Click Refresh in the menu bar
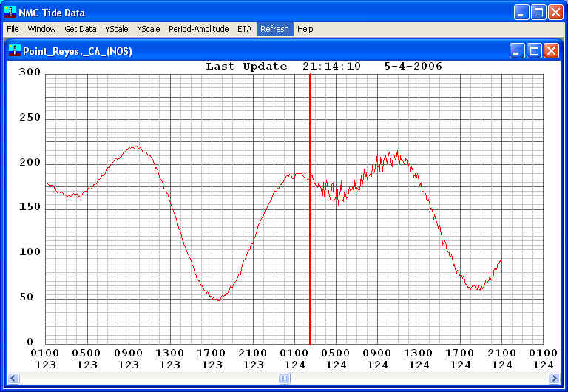The height and width of the screenshot is (392, 568). [274, 29]
